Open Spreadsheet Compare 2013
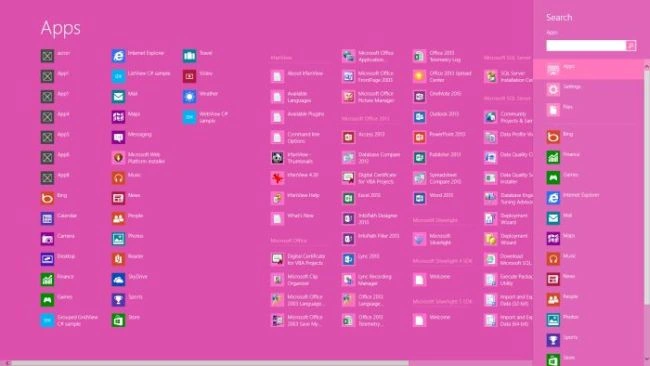 (437, 178)
